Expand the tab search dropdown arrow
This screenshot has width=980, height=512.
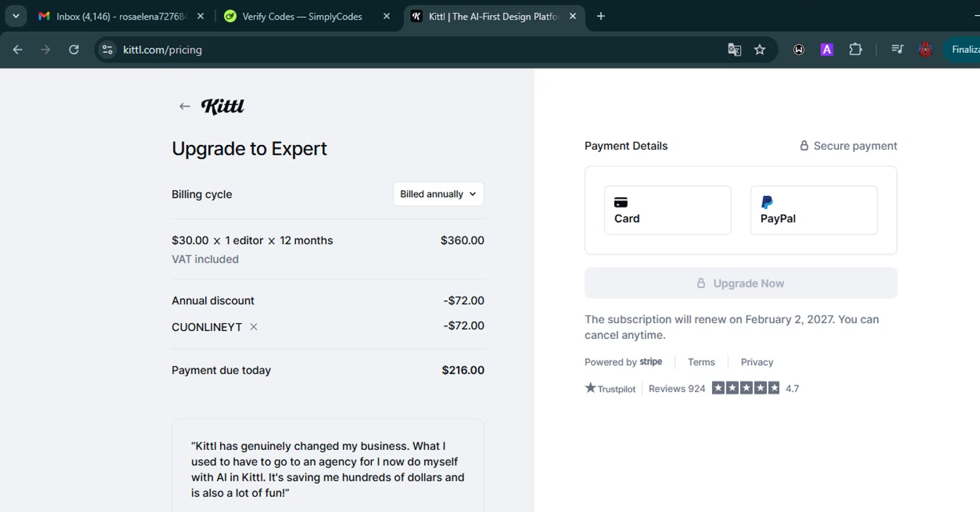pos(16,16)
